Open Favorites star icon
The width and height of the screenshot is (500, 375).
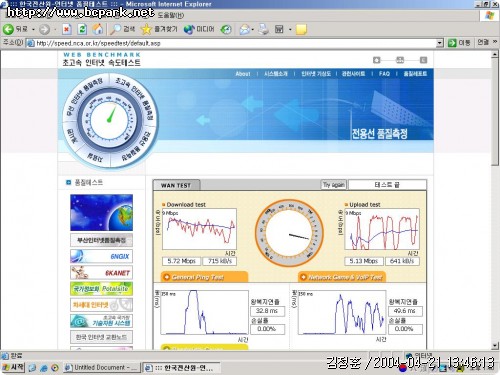[146, 29]
